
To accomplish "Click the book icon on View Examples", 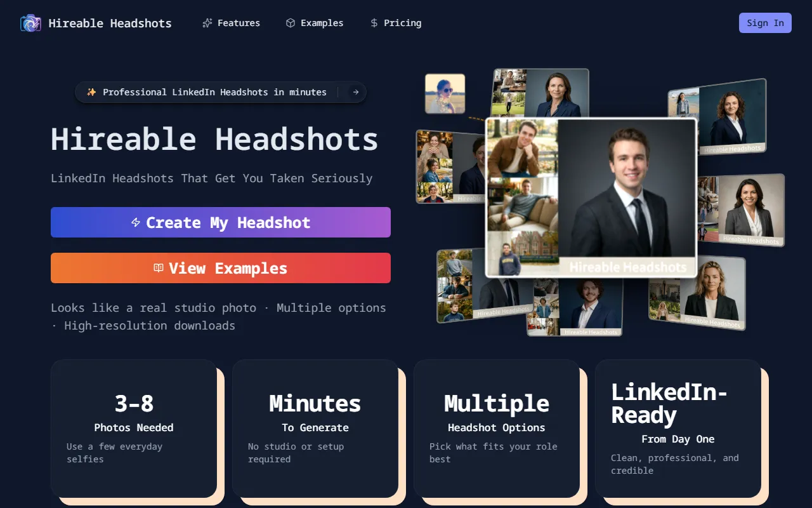I will pyautogui.click(x=159, y=268).
